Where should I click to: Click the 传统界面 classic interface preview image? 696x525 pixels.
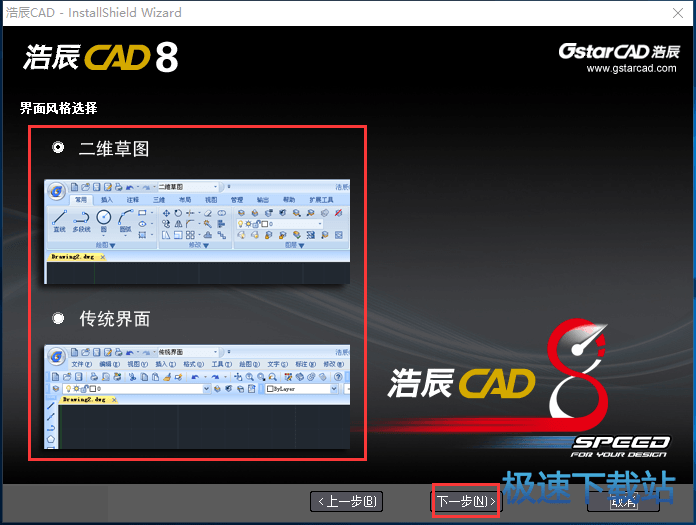197,397
